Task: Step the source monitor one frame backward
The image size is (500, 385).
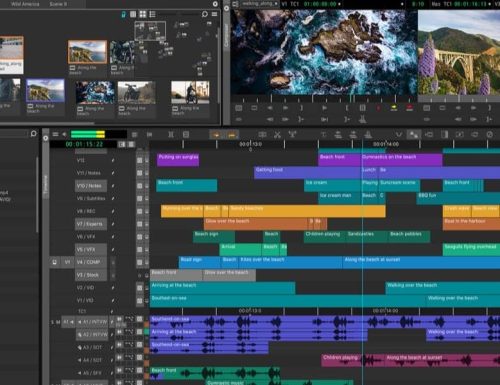Action: 270,108
